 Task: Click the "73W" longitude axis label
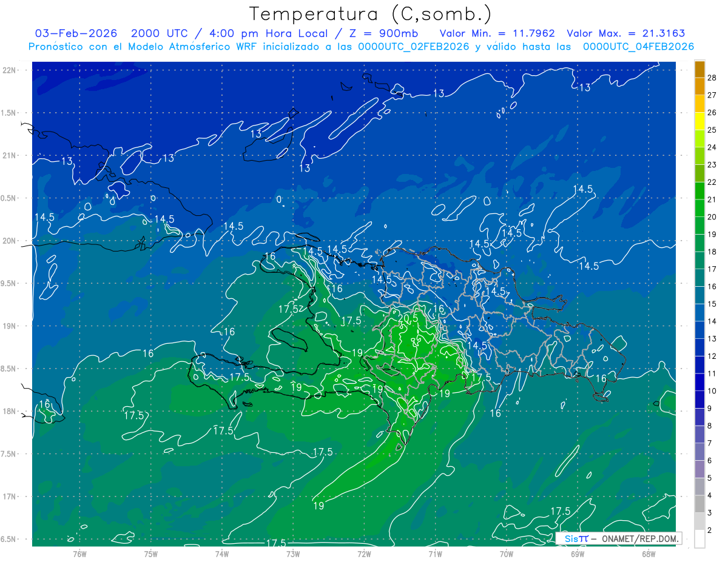[293, 554]
